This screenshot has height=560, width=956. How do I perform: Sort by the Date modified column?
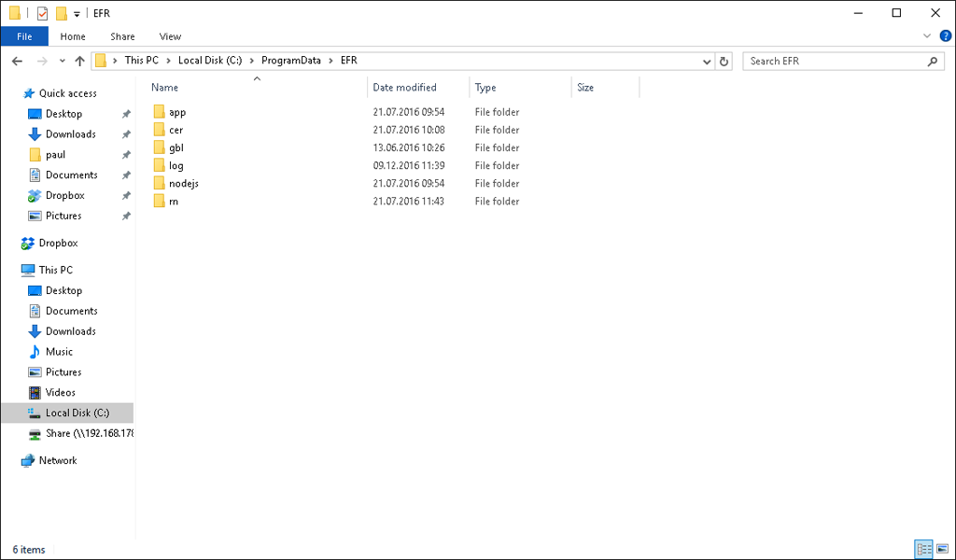(404, 87)
